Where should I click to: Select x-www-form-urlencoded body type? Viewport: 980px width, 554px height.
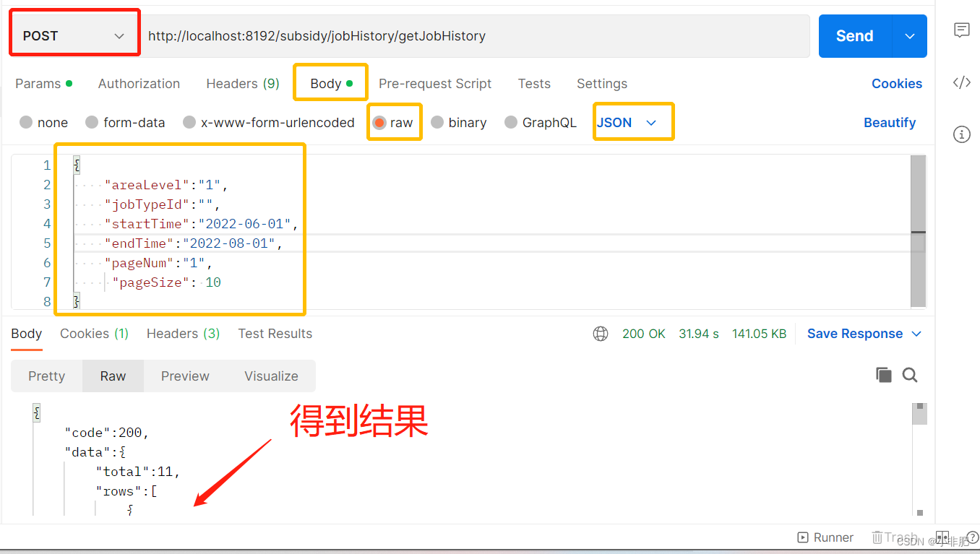tap(268, 123)
